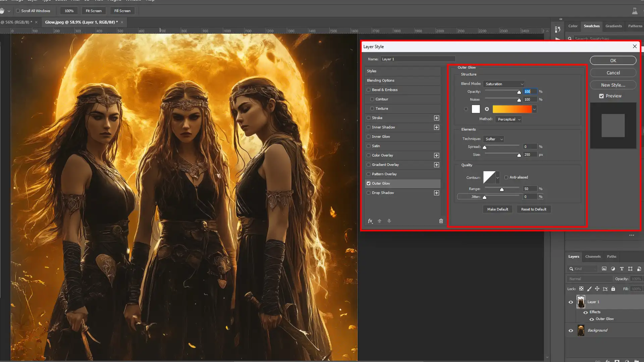Image resolution: width=644 pixels, height=362 pixels.
Task: Click prevent artboard auto-nesting lock icon
Action: (x=605, y=289)
